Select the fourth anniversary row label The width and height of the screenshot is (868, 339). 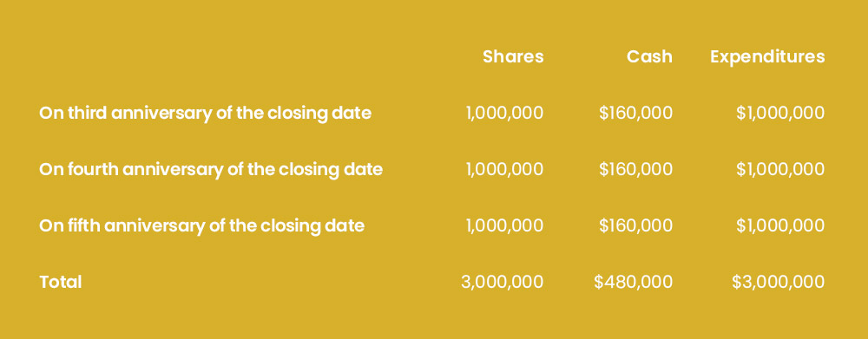[211, 169]
